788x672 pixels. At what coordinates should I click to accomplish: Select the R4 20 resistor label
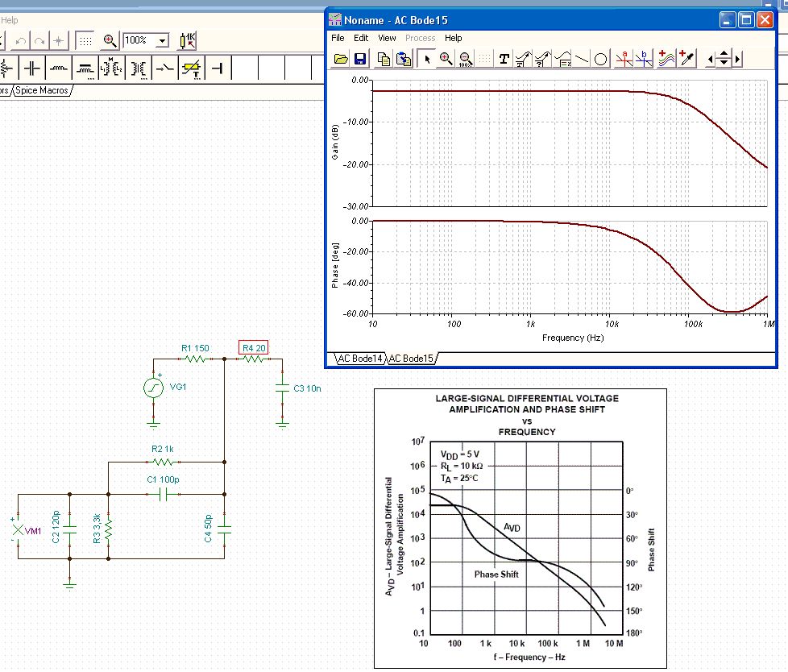(x=254, y=348)
